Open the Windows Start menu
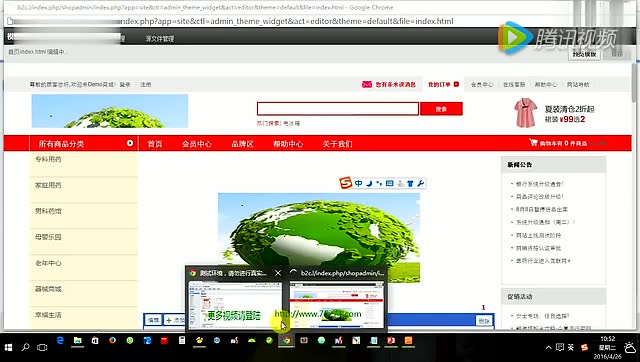The height and width of the screenshot is (362, 640). click(8, 347)
